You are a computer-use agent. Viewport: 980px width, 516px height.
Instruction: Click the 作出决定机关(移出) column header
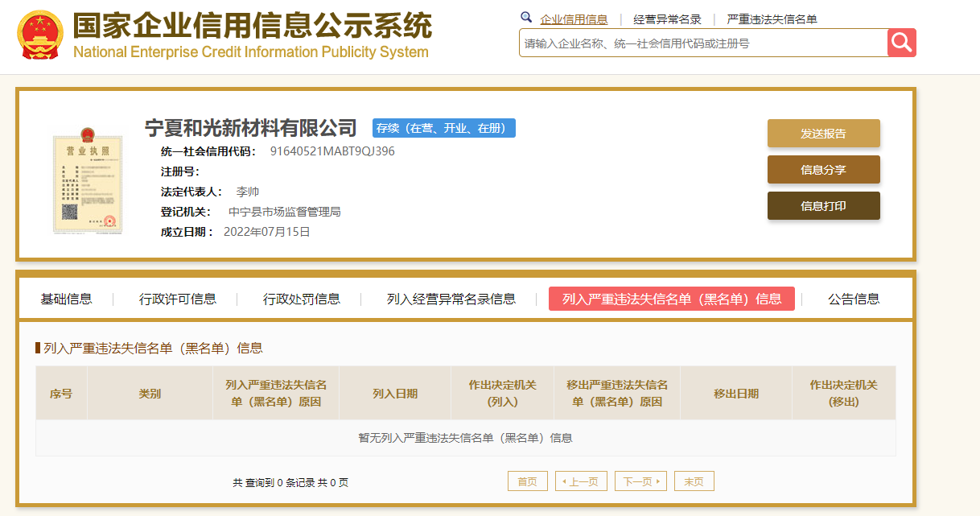pos(844,394)
